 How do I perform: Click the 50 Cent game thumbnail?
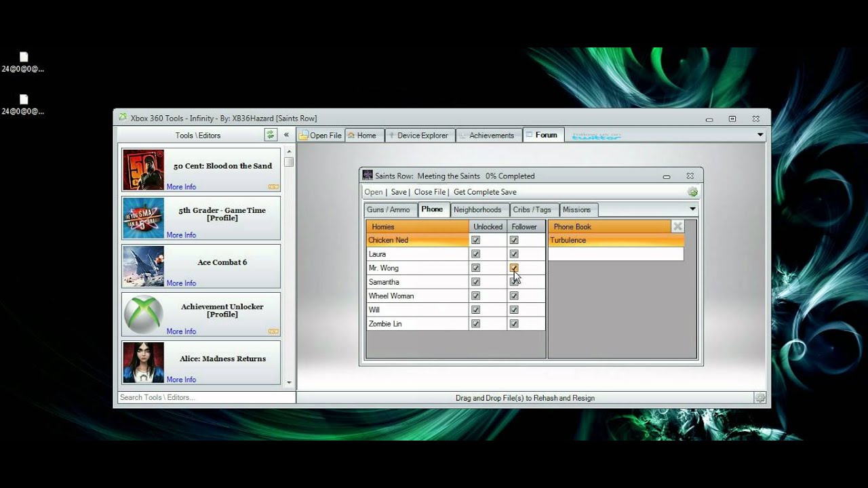click(x=143, y=170)
